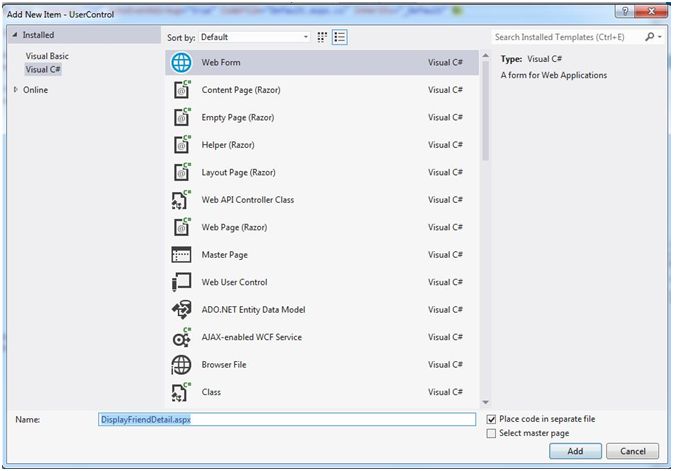Click the Empty Page (Razor) template icon
The height and width of the screenshot is (471, 673).
182,117
